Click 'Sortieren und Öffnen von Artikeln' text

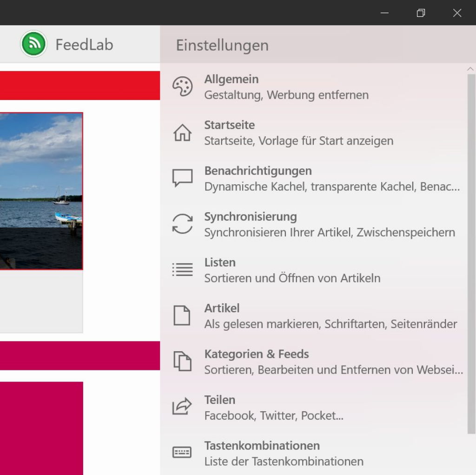[292, 278]
